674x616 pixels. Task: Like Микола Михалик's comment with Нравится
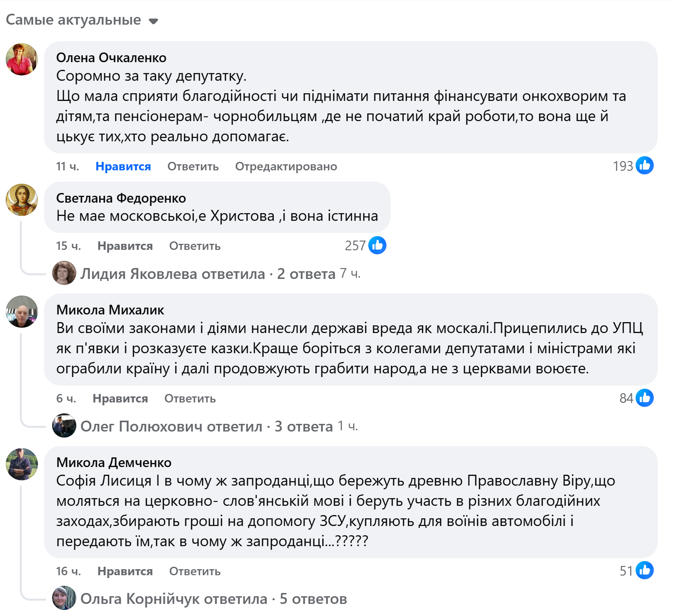coord(120,398)
